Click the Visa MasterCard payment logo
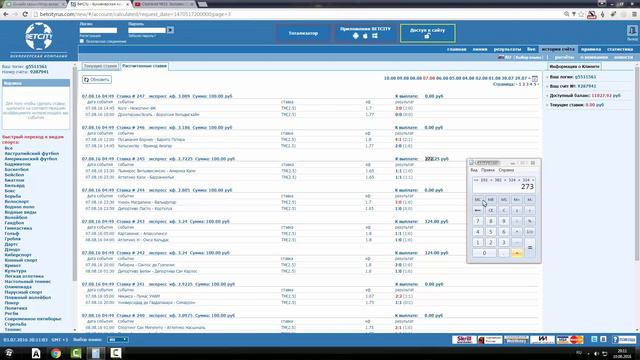The image size is (640, 360). (x=570, y=340)
